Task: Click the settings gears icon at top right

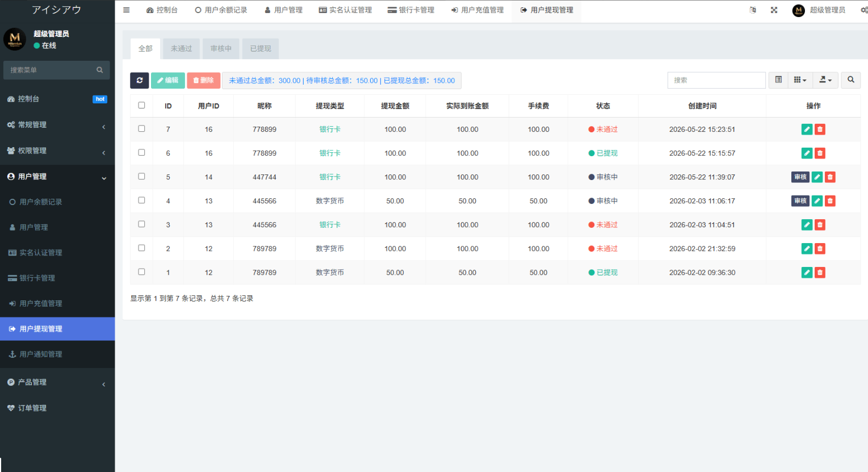Action: 864,10
